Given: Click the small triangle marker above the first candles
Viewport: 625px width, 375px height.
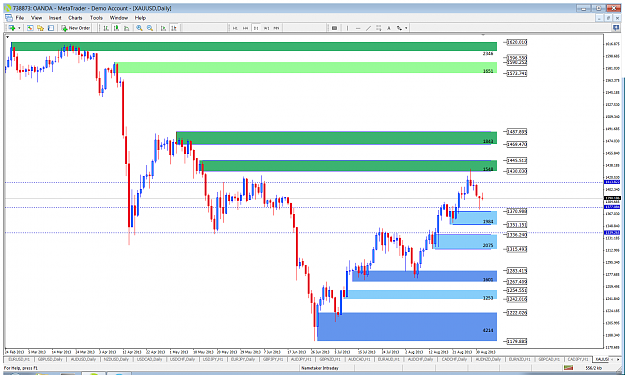Looking at the screenshot, I should (x=7, y=37).
